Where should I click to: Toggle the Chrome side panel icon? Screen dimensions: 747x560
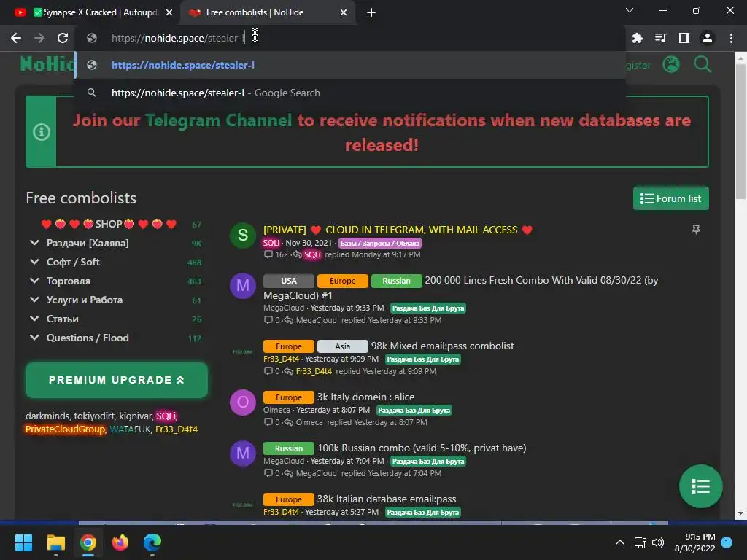pyautogui.click(x=684, y=38)
